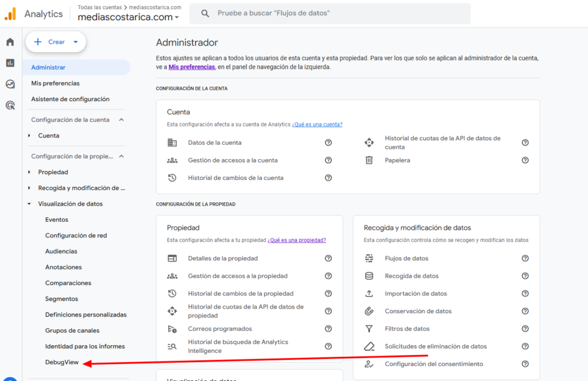Open DebugView in the sidebar
This screenshot has width=588, height=381.
click(61, 363)
